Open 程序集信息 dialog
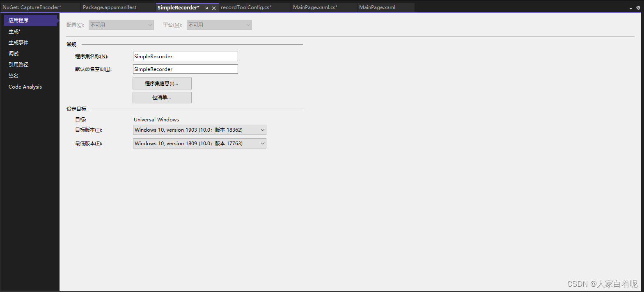 pyautogui.click(x=162, y=84)
